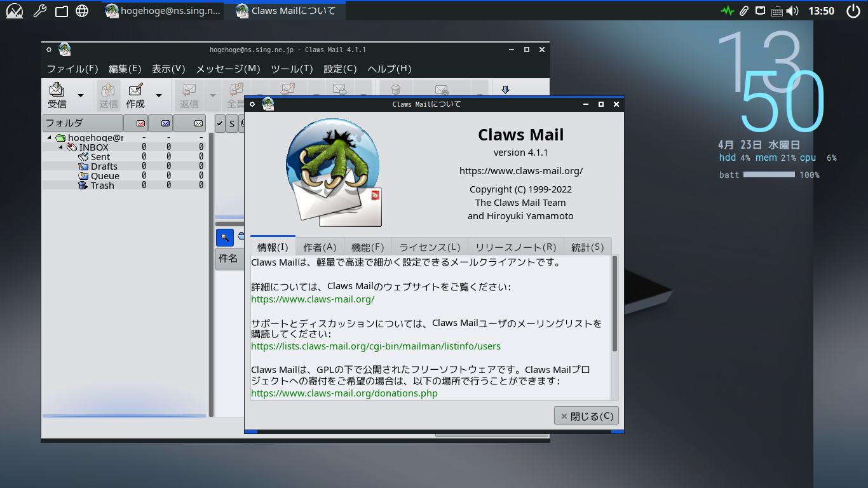This screenshot has height=488, width=868.
Task: Click the forward message toolbar icon
Action: [x=339, y=90]
